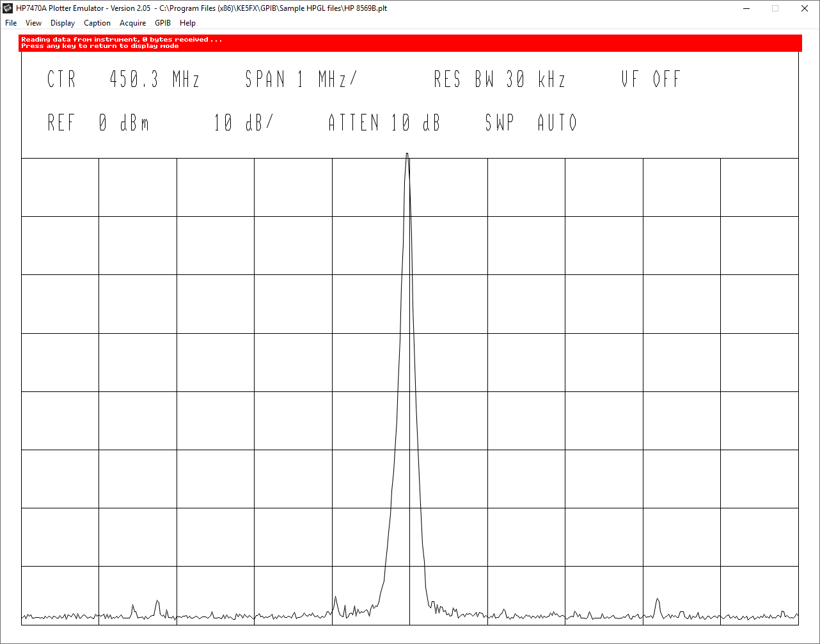Click the '10 dB/' scale label
Image resolution: width=820 pixels, height=644 pixels.
[243, 122]
